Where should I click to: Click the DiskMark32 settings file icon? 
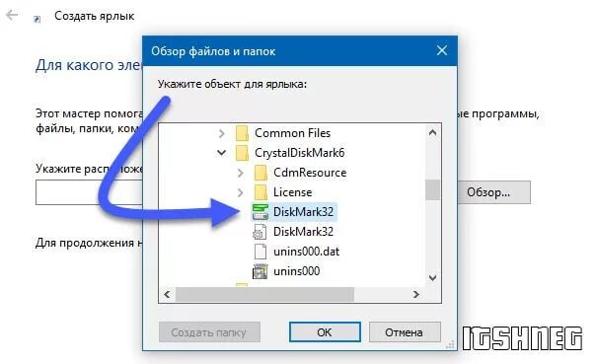click(260, 232)
